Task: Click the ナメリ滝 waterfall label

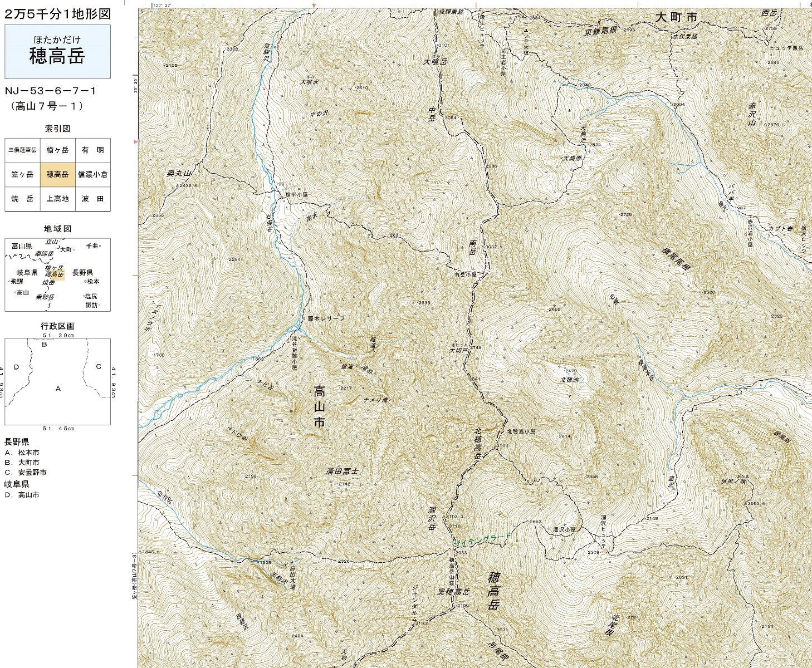Action: [375, 399]
